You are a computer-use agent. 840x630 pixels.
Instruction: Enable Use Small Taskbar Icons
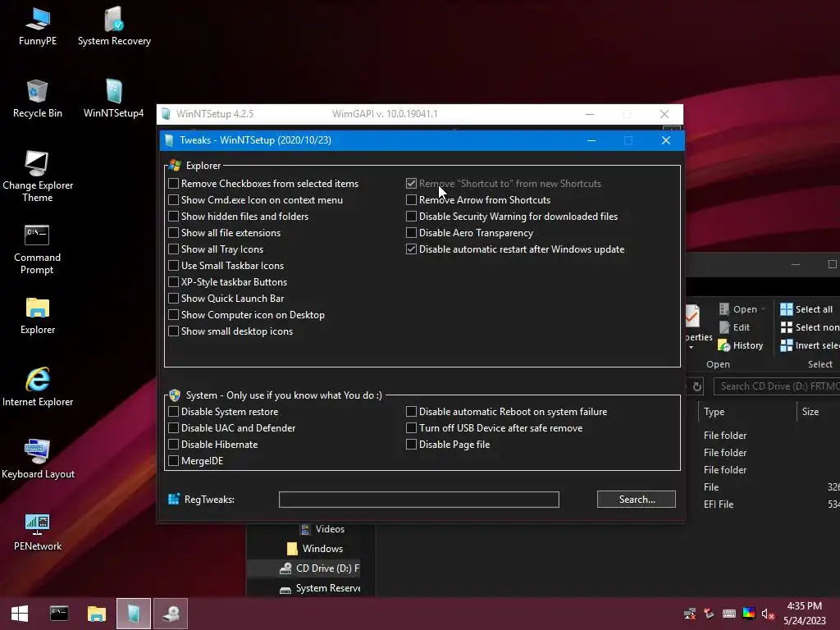click(174, 266)
